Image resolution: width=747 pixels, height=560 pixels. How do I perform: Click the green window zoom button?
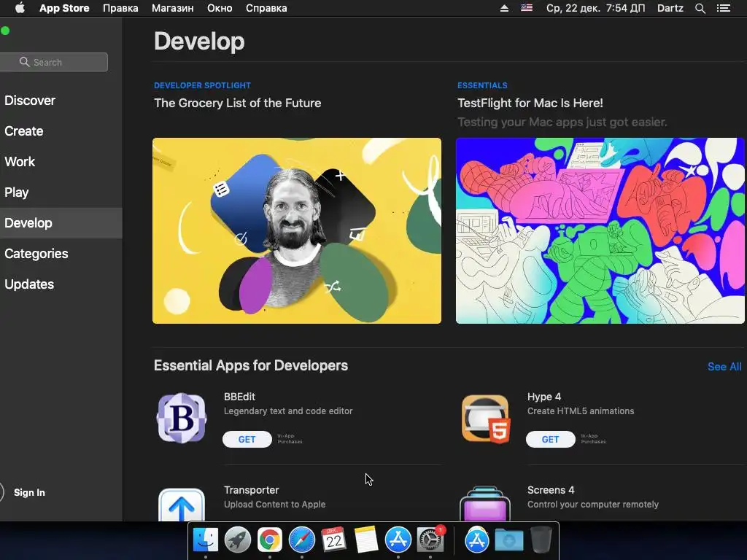point(5,31)
